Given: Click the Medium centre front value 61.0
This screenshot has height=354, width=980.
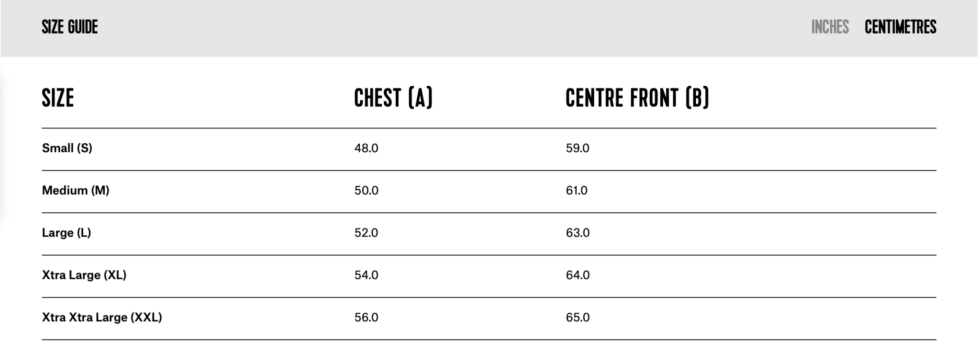Looking at the screenshot, I should pos(577,191).
